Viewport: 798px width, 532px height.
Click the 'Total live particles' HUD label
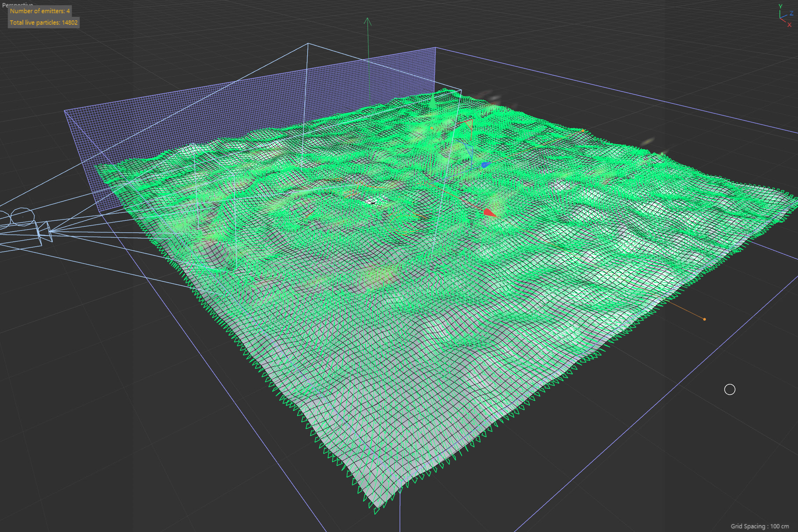coord(44,23)
